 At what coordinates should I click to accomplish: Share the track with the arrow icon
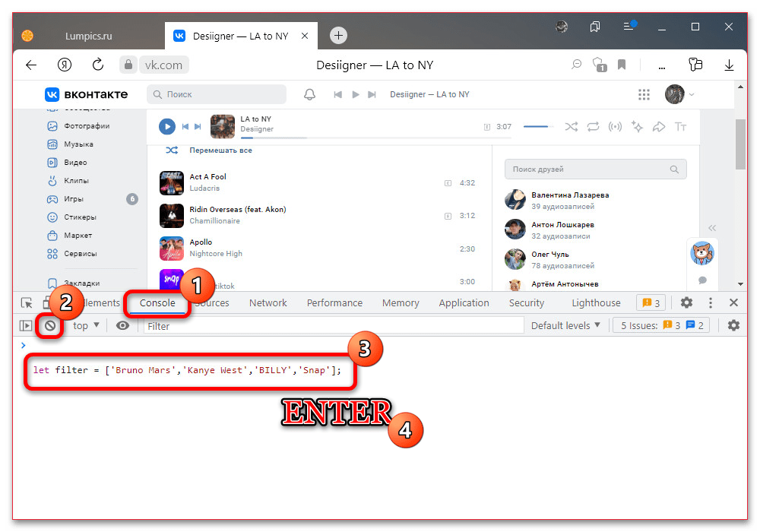pyautogui.click(x=659, y=127)
